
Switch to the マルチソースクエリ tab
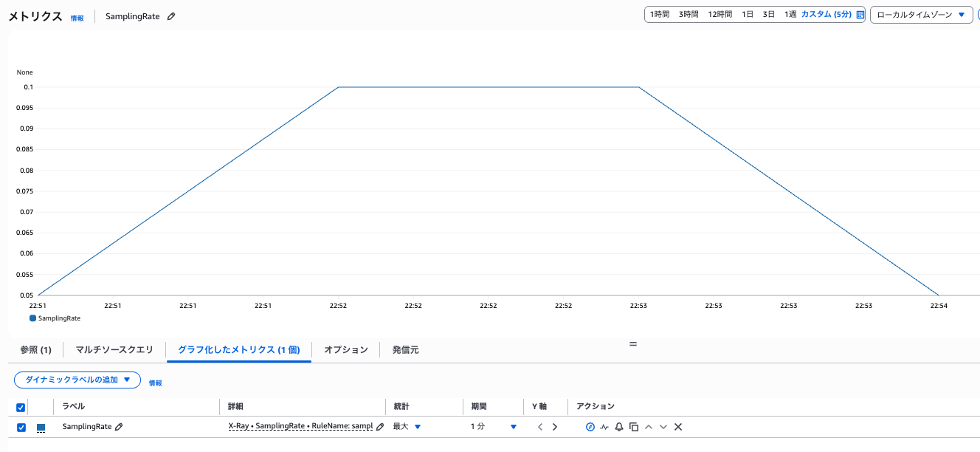click(114, 350)
